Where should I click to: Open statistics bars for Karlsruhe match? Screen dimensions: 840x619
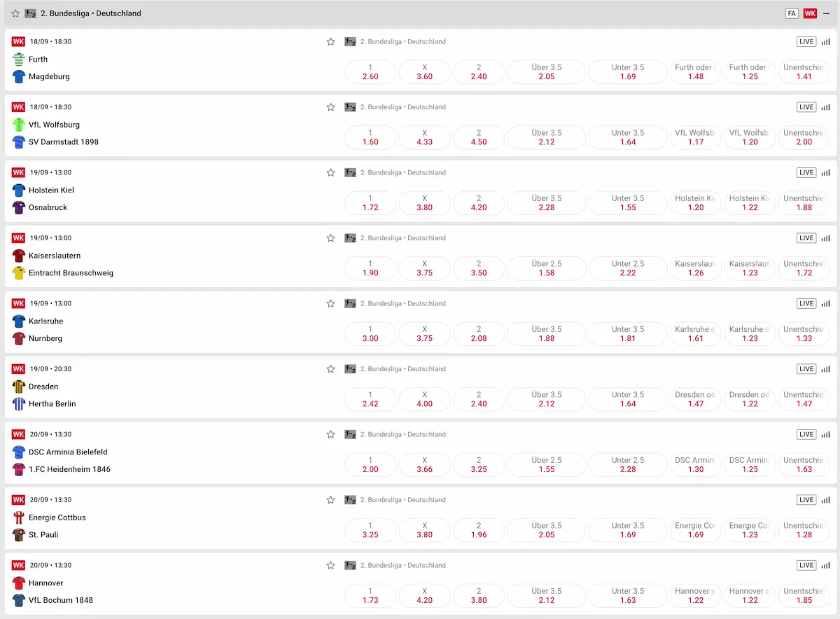click(825, 304)
